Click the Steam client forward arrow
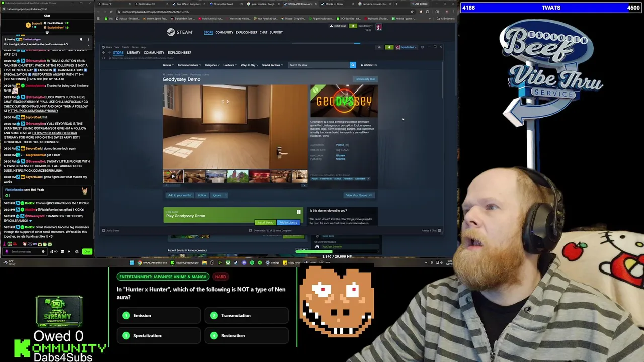 click(x=109, y=53)
